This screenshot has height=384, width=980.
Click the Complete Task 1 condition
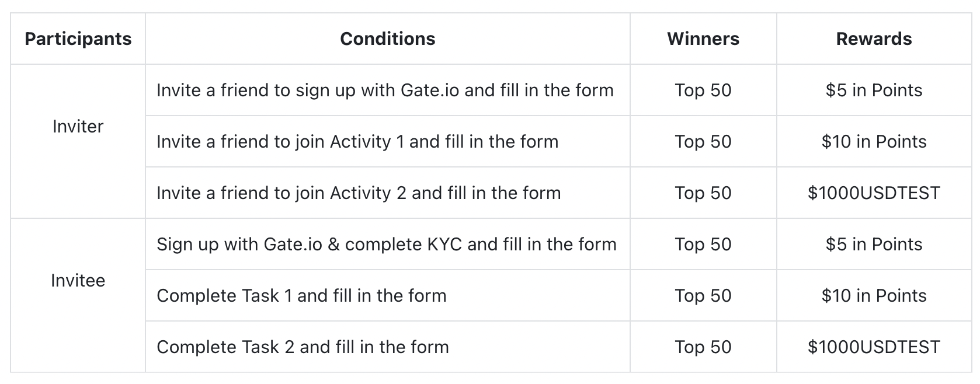[301, 296]
